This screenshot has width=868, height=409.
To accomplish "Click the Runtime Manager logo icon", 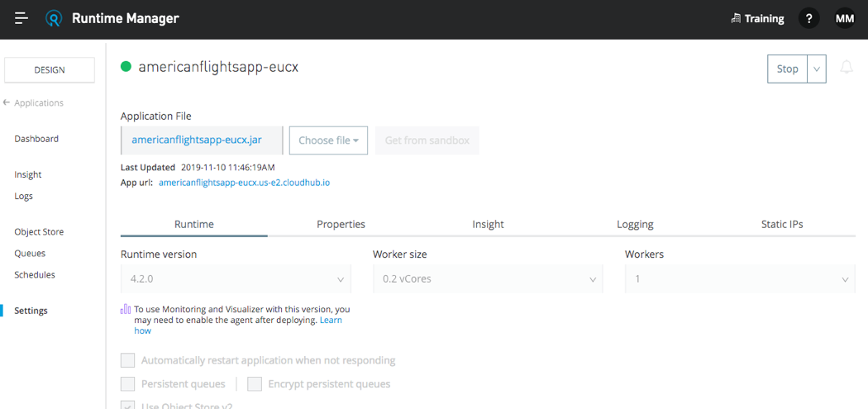I will (54, 19).
